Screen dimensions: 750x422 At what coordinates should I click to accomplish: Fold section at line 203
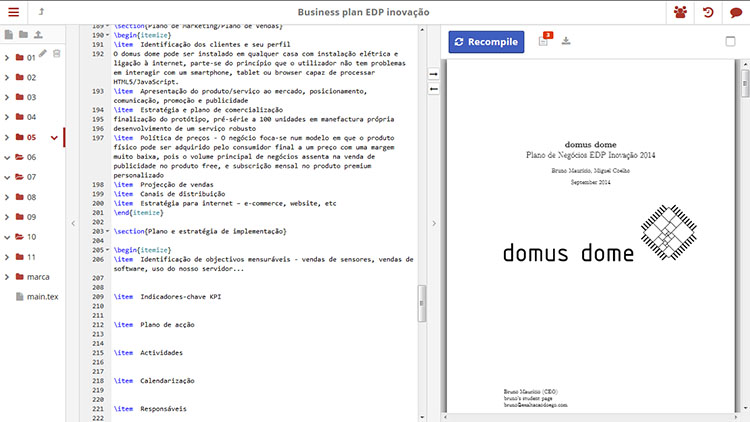click(108, 232)
